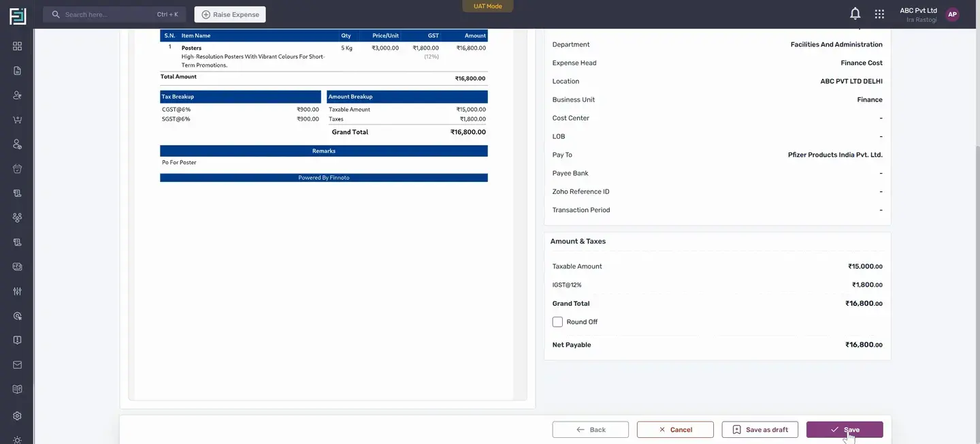Open the notifications bell
Screen dimensions: 980x444
tap(855, 14)
